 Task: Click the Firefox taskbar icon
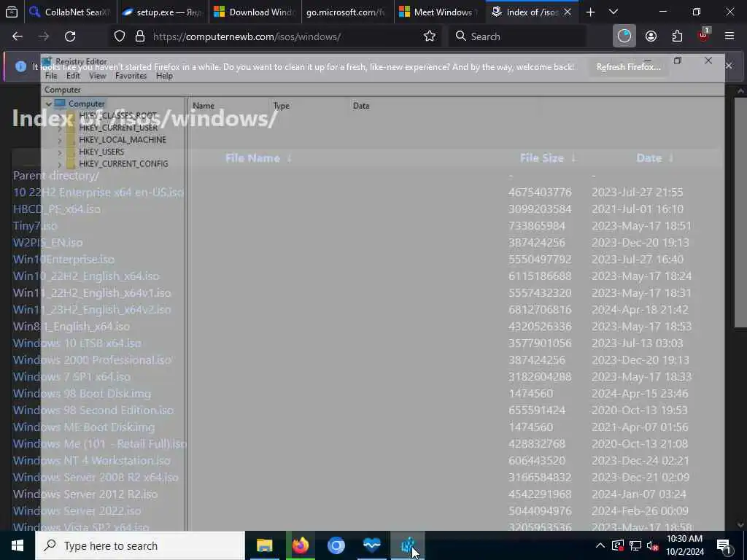(x=300, y=545)
